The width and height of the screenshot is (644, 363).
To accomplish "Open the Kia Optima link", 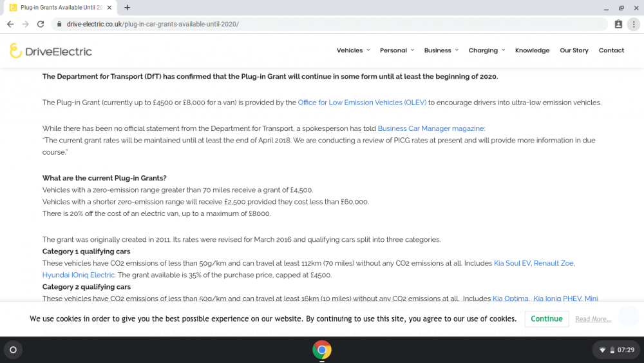I will click(511, 299).
